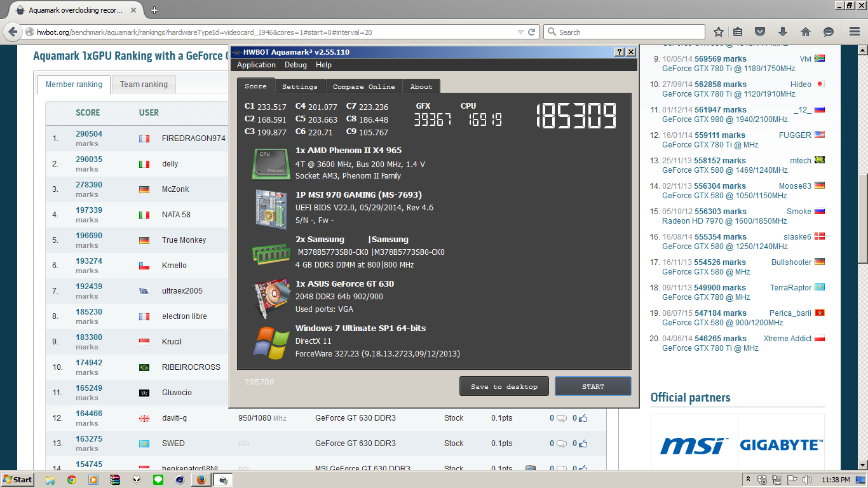Switch to the Settings tab in Aquamark
Viewport: 868px width, 488px height.
coord(300,86)
